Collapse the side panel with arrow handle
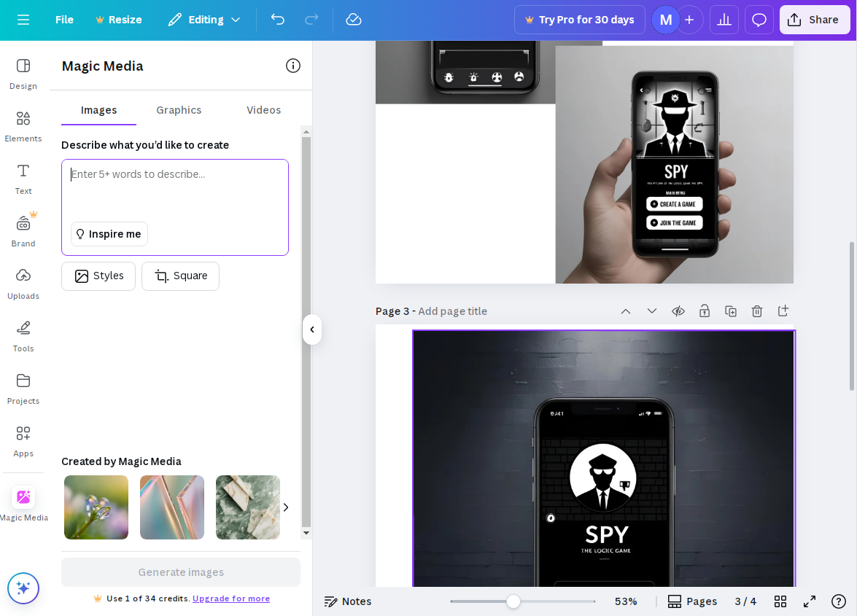The width and height of the screenshot is (857, 616). pyautogui.click(x=312, y=330)
